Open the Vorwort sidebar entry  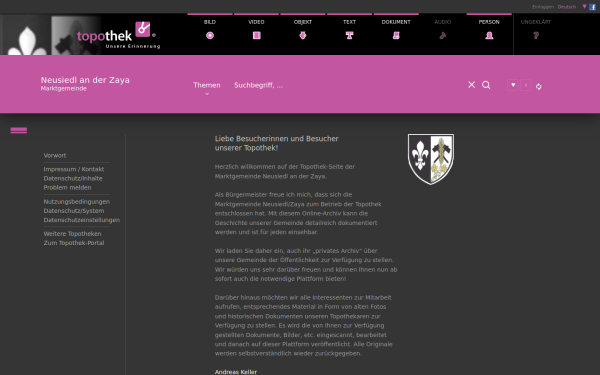pyautogui.click(x=55, y=156)
